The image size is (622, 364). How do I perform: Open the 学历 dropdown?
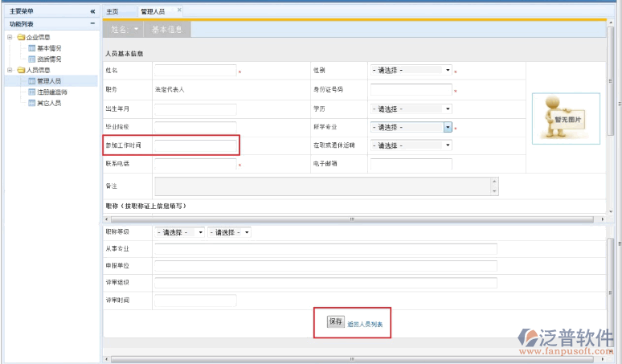pos(411,108)
